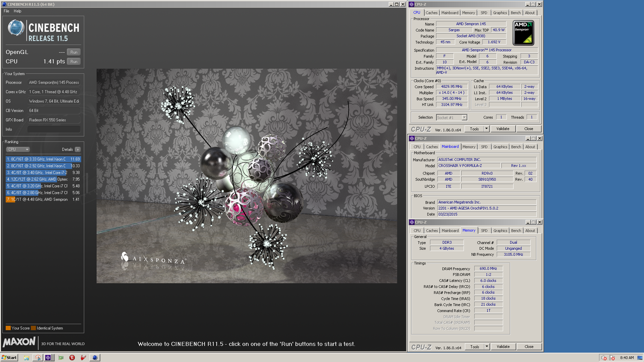Viewport: 644px width, 362px height.
Task: Open the File menu in Cinebench
Action: (6, 11)
